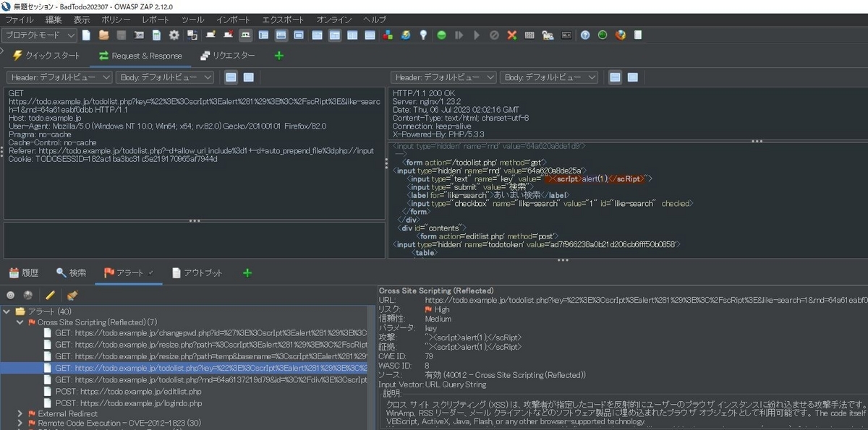Open the ヘルプ menu
Viewport: 868px width, 430px height.
(x=375, y=20)
